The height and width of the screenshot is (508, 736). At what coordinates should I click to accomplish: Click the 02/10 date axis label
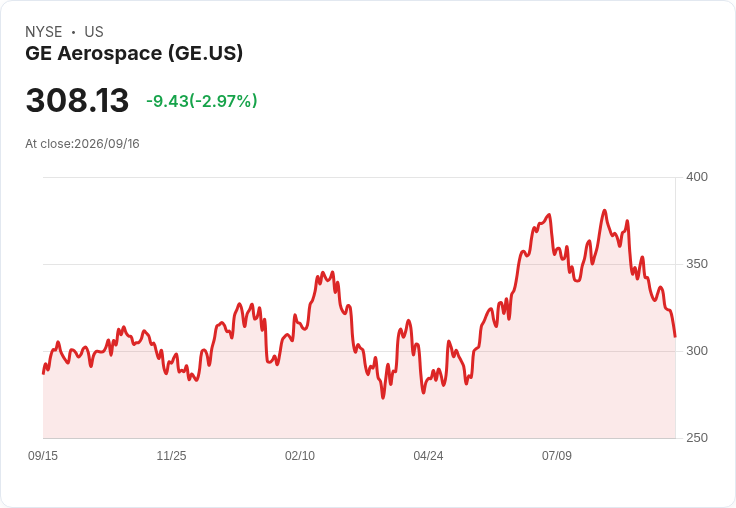300,455
